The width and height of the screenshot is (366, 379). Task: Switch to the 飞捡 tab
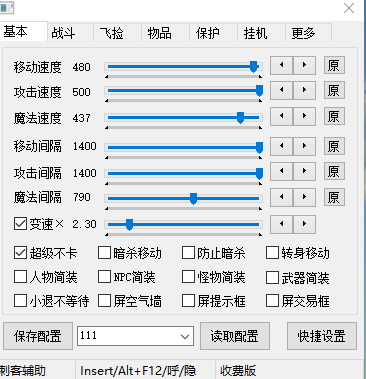[118, 33]
